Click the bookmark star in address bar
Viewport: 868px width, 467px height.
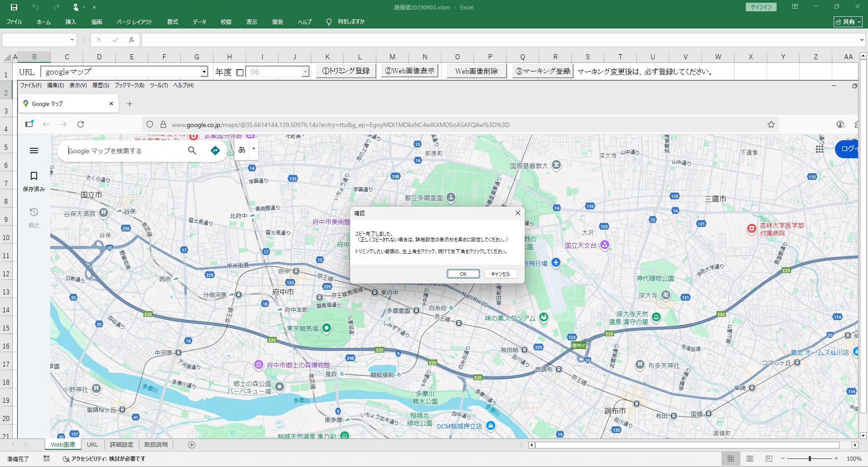click(x=771, y=124)
